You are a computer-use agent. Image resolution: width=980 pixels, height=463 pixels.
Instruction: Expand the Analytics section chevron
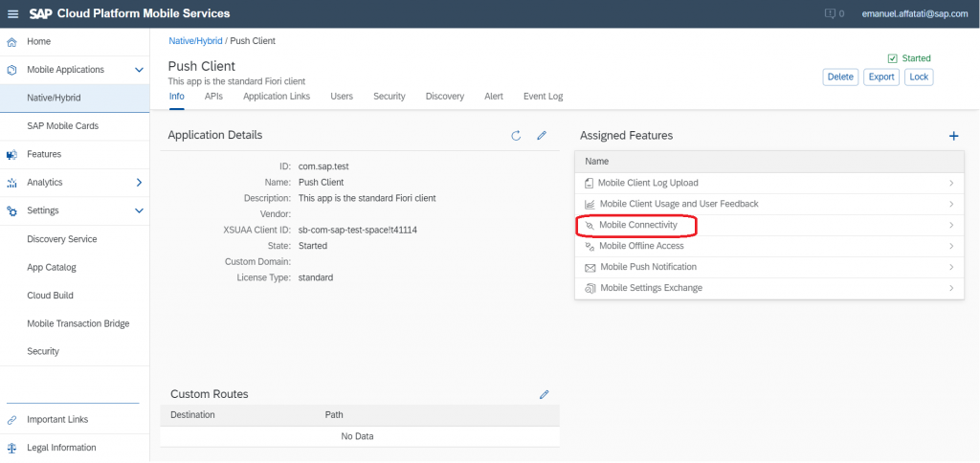pyautogui.click(x=140, y=183)
